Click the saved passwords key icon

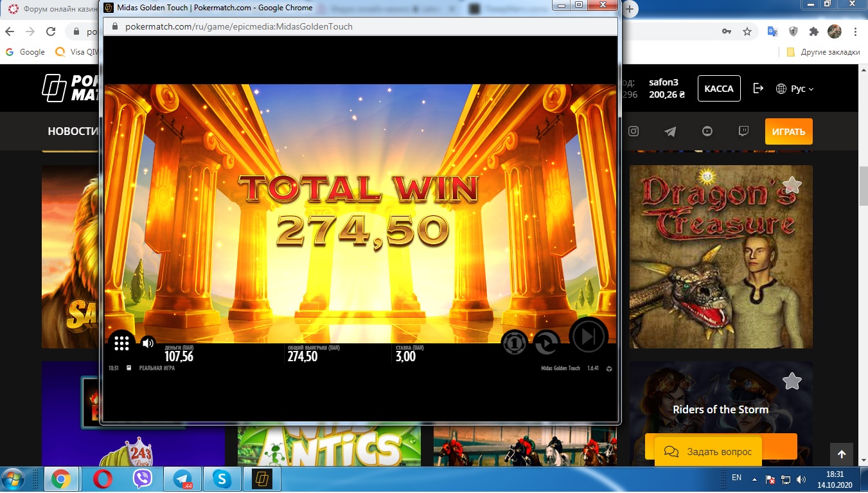pos(727,31)
